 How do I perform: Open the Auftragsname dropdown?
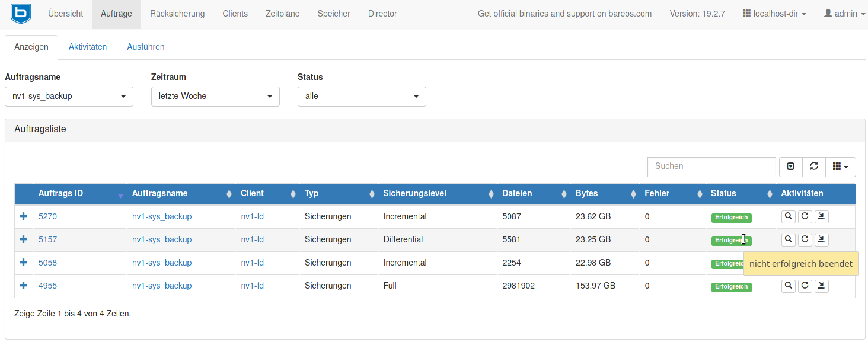pyautogui.click(x=69, y=97)
